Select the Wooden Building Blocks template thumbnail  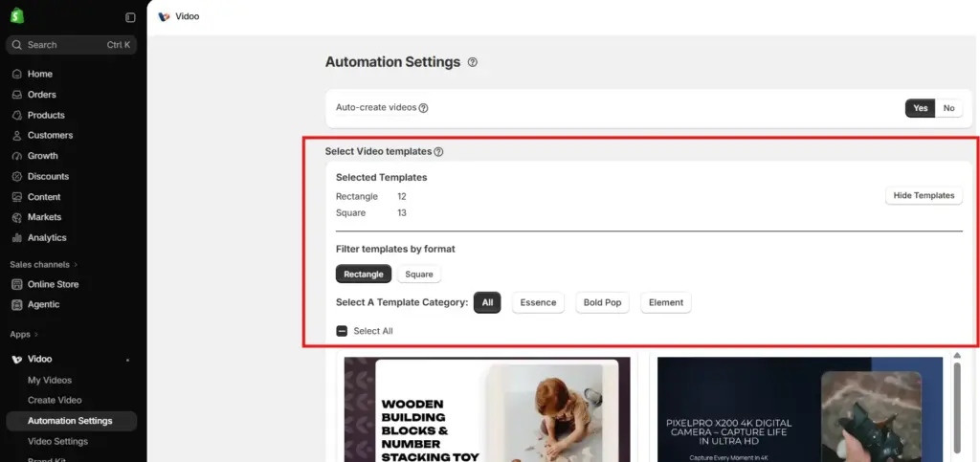(x=487, y=409)
